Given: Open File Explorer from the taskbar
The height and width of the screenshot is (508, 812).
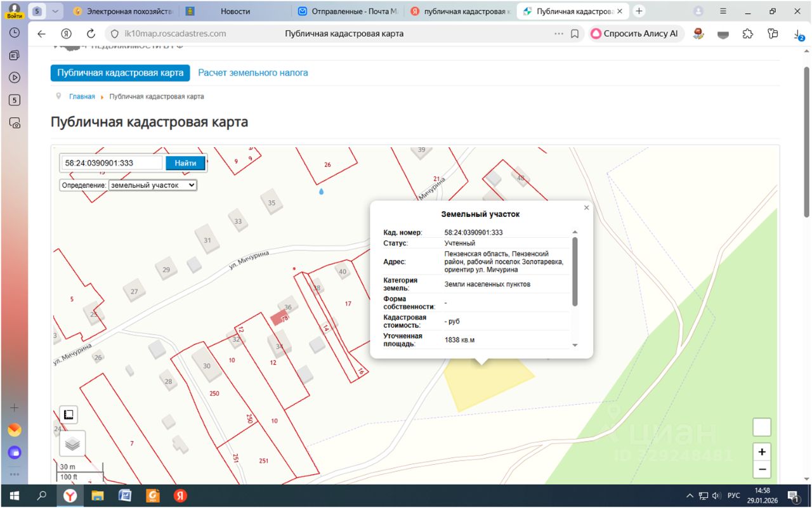Looking at the screenshot, I should (97, 495).
